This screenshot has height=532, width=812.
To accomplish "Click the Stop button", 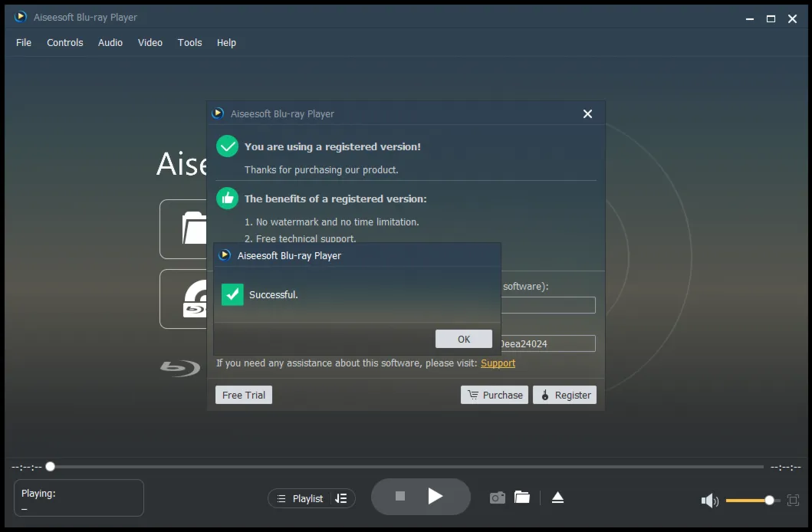I will pos(399,496).
